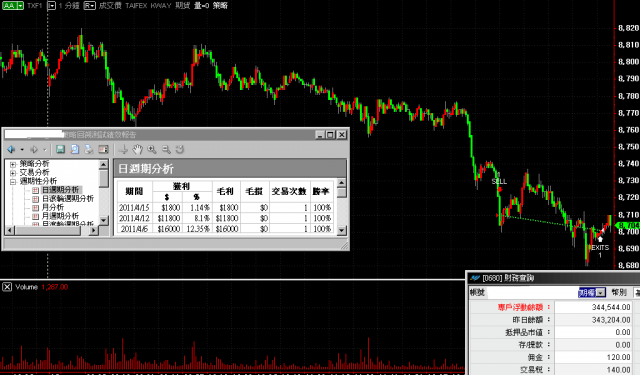Click report table scroll down arrow
This screenshot has width=640, height=375.
tap(342, 231)
